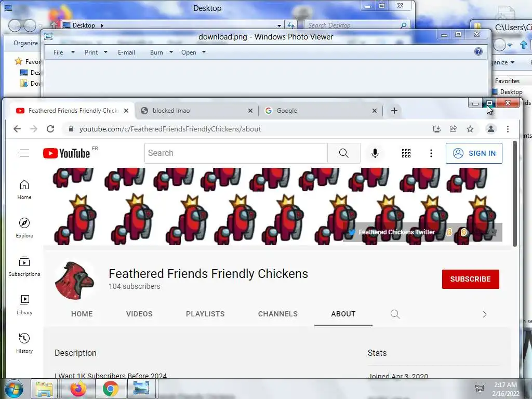Click the Chrome address bar URL
Image resolution: width=532 pixels, height=399 pixels.
[x=170, y=129]
